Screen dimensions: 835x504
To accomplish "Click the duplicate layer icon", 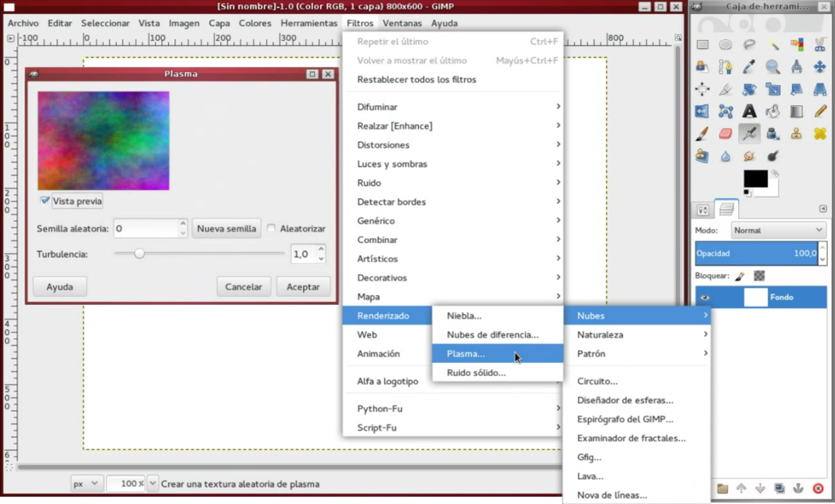I will pos(779,488).
